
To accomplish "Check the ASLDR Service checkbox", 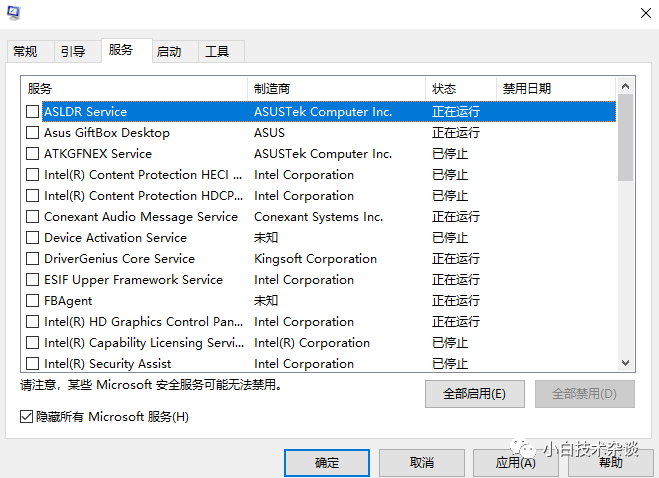I will tap(32, 111).
